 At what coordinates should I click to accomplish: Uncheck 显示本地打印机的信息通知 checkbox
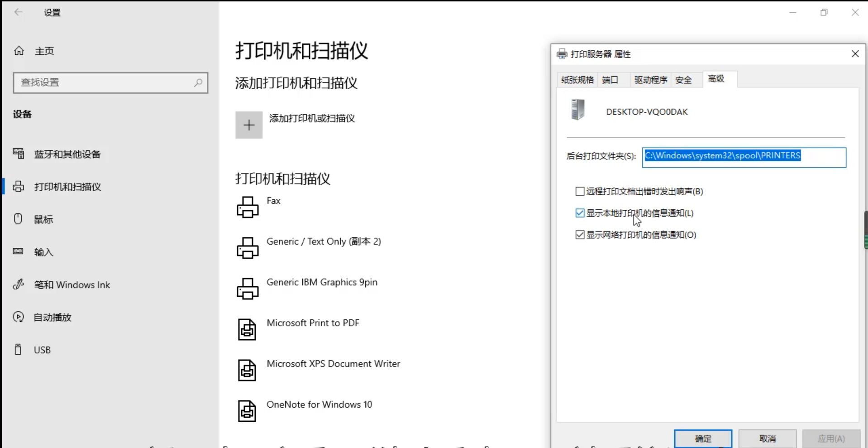point(580,213)
